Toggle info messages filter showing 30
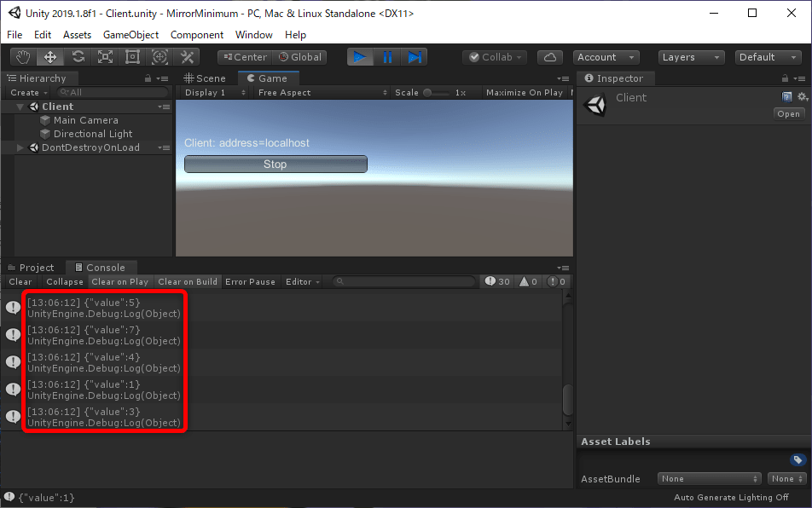This screenshot has height=508, width=812. tap(497, 281)
